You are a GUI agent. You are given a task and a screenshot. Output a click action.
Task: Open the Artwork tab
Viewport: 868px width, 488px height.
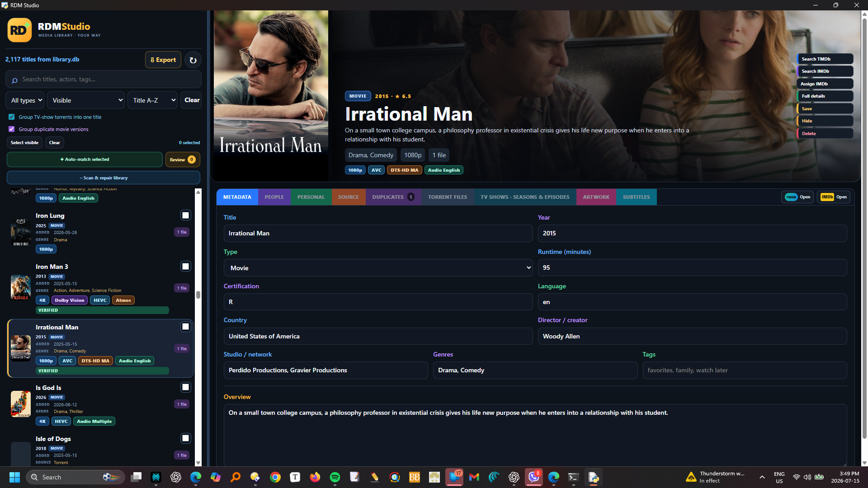(x=596, y=197)
